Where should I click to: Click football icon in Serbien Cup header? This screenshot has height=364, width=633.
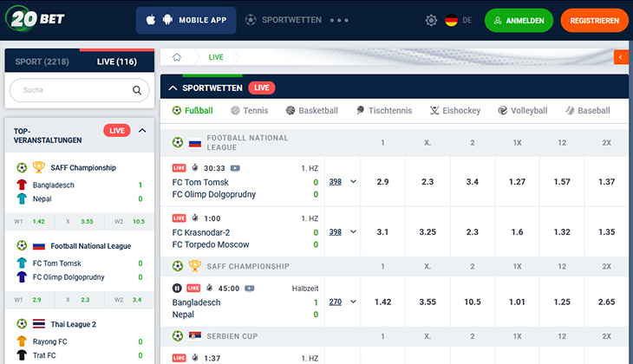click(x=178, y=335)
